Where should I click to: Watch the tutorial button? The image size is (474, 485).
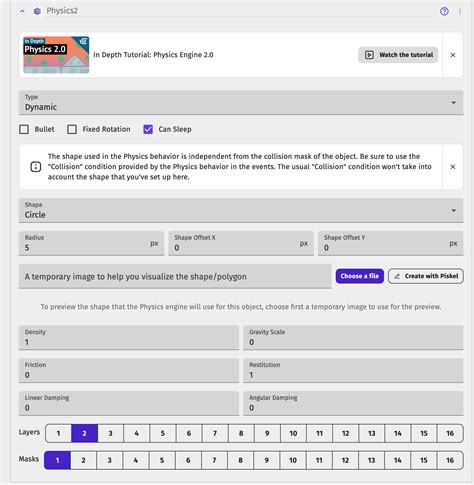398,55
